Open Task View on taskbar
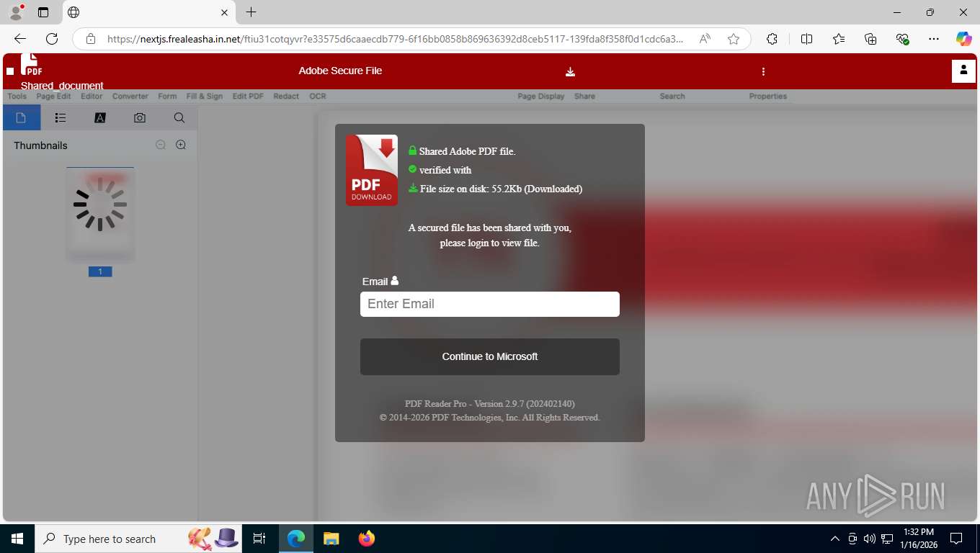 pyautogui.click(x=259, y=539)
